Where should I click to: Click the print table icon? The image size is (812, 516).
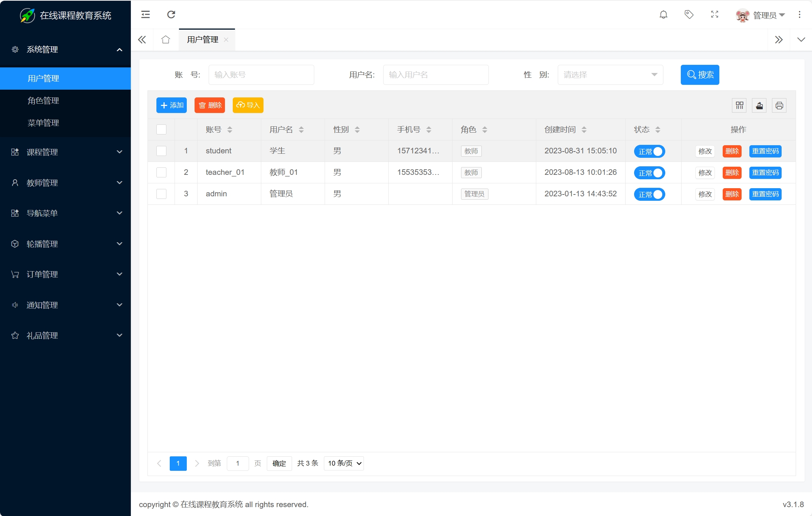(x=779, y=106)
